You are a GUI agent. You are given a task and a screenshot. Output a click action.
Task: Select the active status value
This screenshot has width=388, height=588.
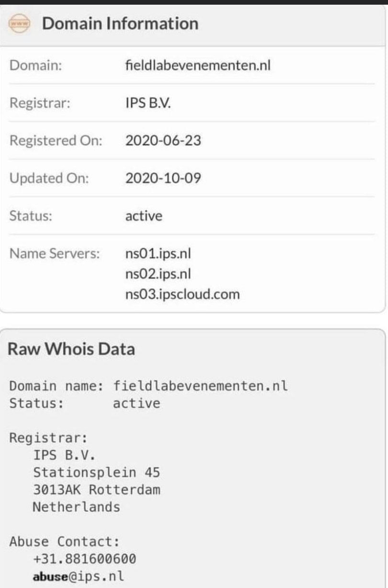pos(144,216)
